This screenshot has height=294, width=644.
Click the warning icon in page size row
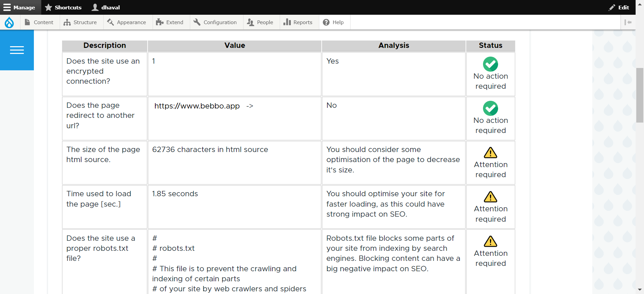click(490, 153)
